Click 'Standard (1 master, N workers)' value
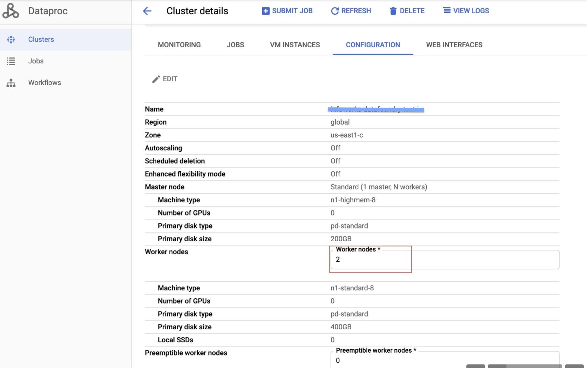The height and width of the screenshot is (368, 588). click(x=379, y=187)
